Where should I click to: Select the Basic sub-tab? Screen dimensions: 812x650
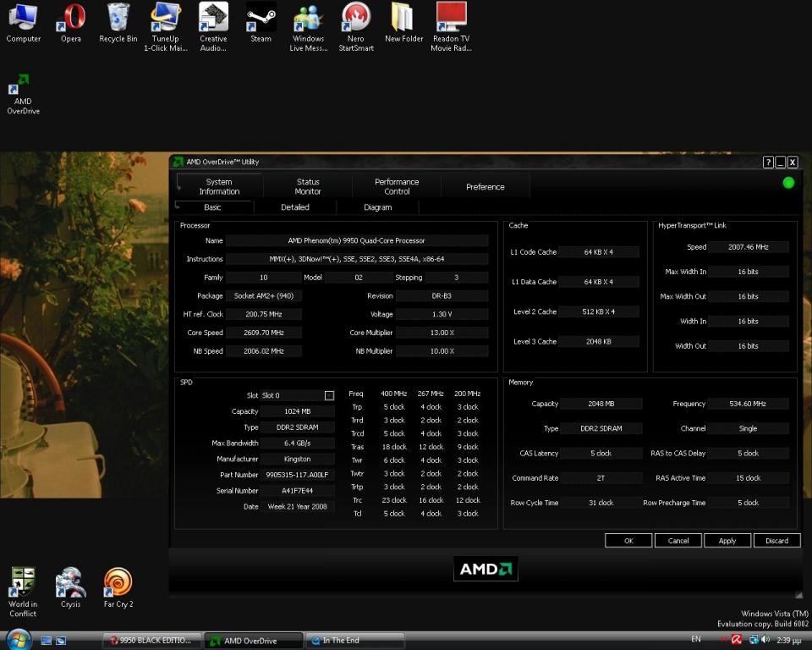pyautogui.click(x=213, y=207)
